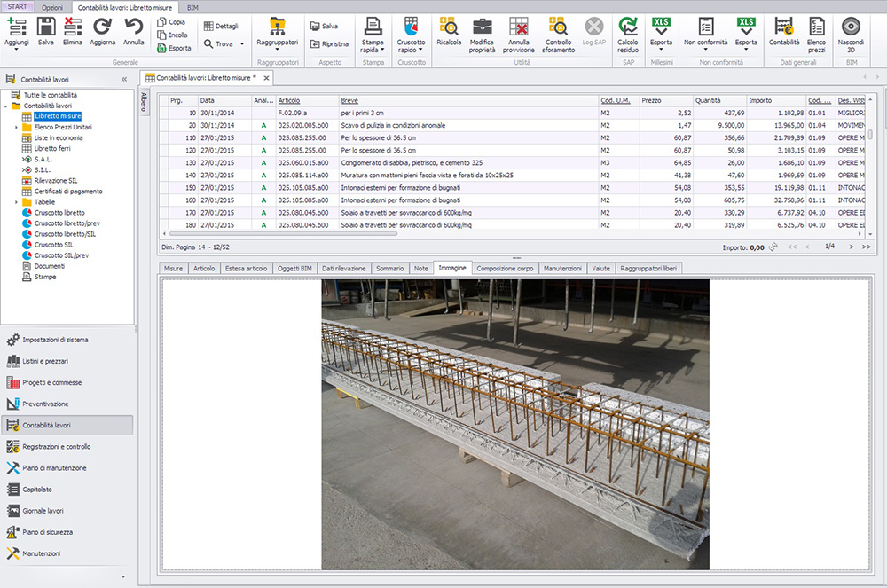The height and width of the screenshot is (588, 887).
Task: Open the Opzioni ribbon tab
Action: pyautogui.click(x=52, y=8)
